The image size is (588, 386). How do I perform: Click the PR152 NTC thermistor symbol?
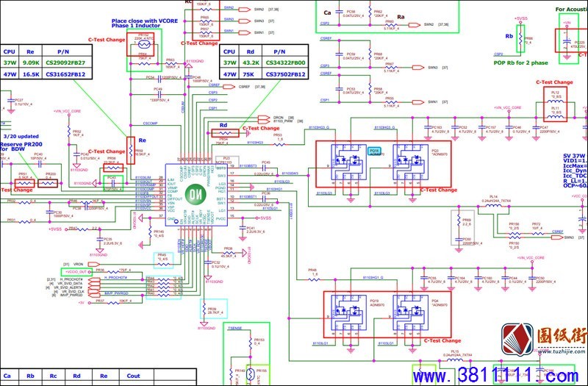(x=143, y=45)
